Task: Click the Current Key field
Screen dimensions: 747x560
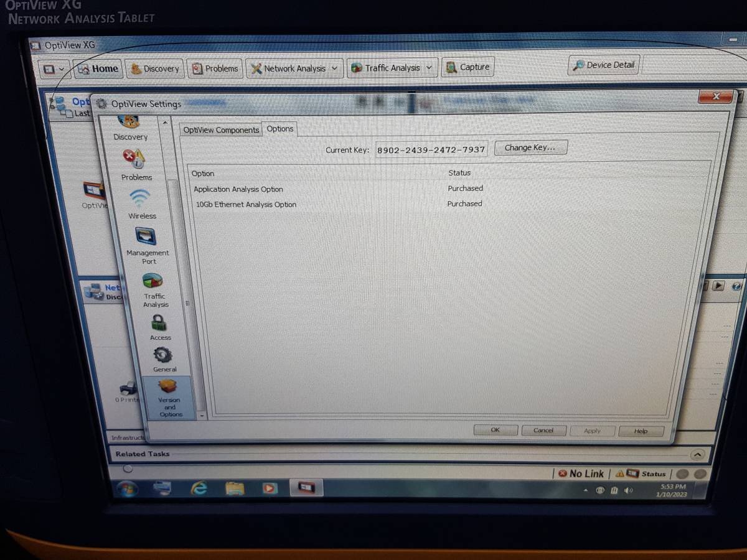Action: [x=431, y=150]
